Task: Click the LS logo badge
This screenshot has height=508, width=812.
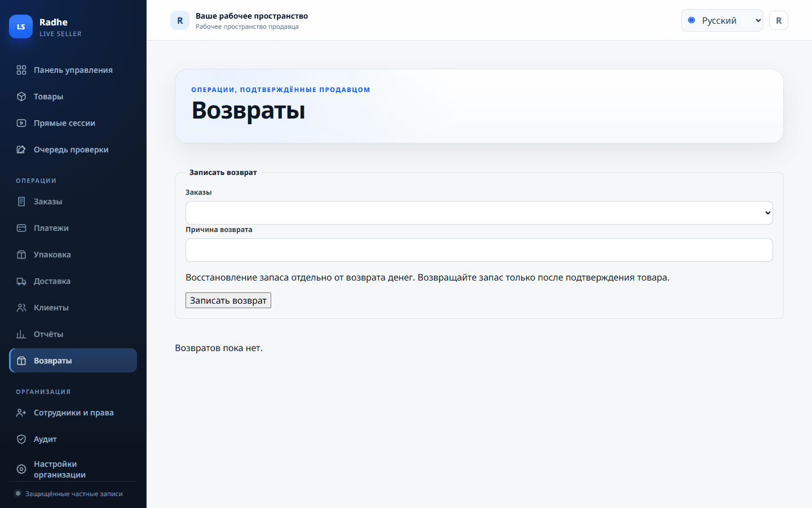Action: pos(21,27)
